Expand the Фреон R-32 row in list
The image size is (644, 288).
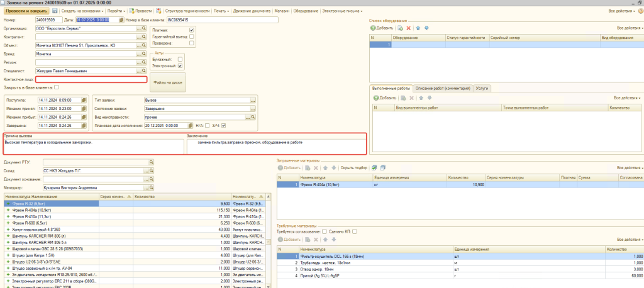8,204
